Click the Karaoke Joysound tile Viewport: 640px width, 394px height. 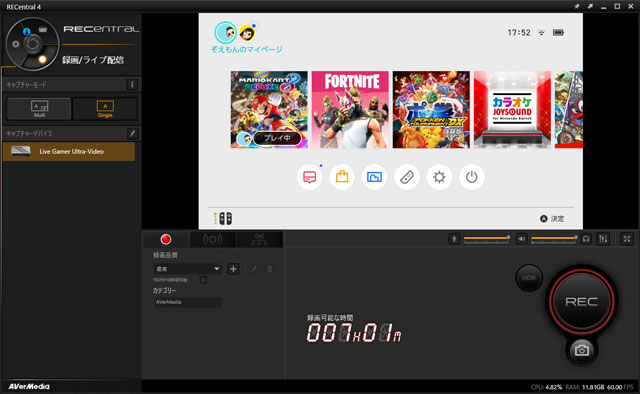(512, 109)
